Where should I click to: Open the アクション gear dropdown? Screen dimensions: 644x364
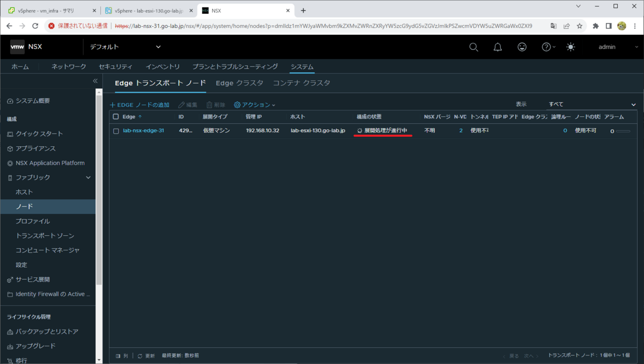click(254, 105)
